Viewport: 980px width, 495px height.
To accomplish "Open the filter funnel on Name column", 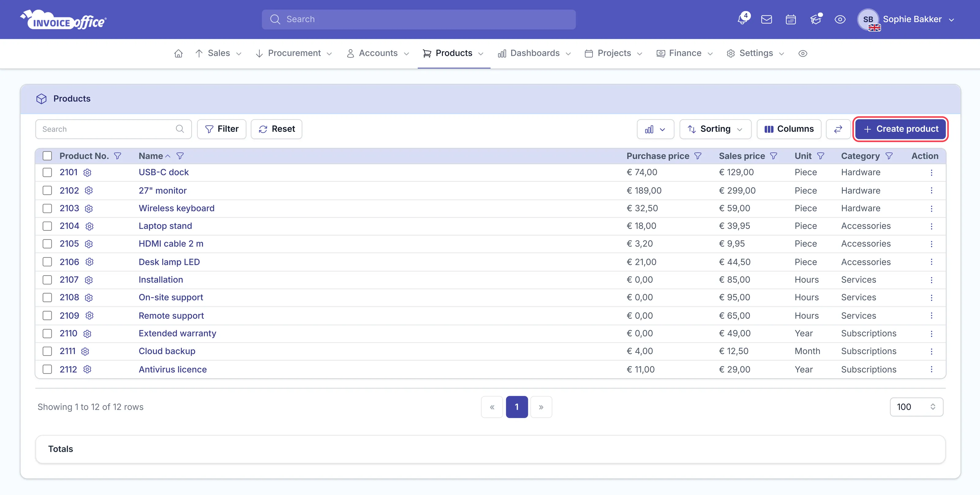I will tap(180, 156).
